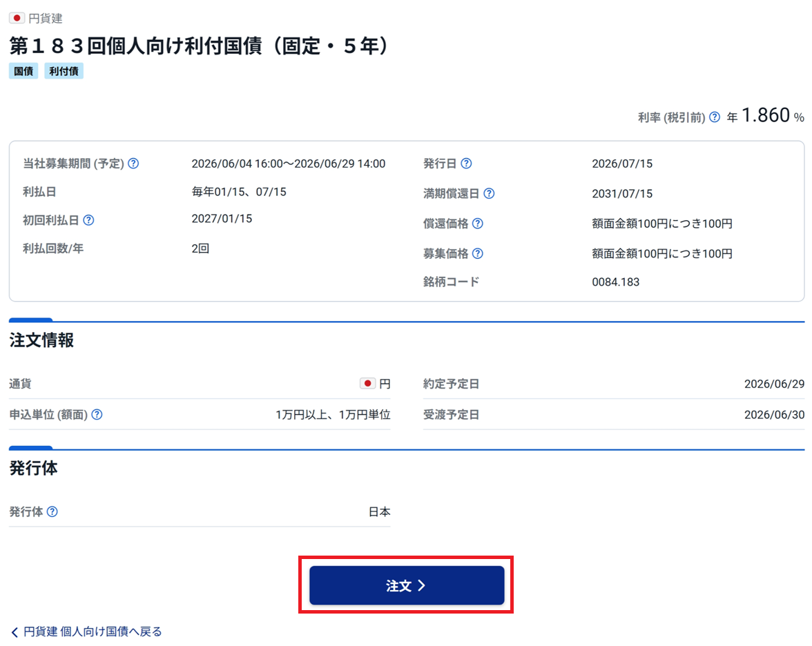Click the 受渡予定日 value 2026/06/30
This screenshot has width=812, height=646.
pyautogui.click(x=774, y=415)
